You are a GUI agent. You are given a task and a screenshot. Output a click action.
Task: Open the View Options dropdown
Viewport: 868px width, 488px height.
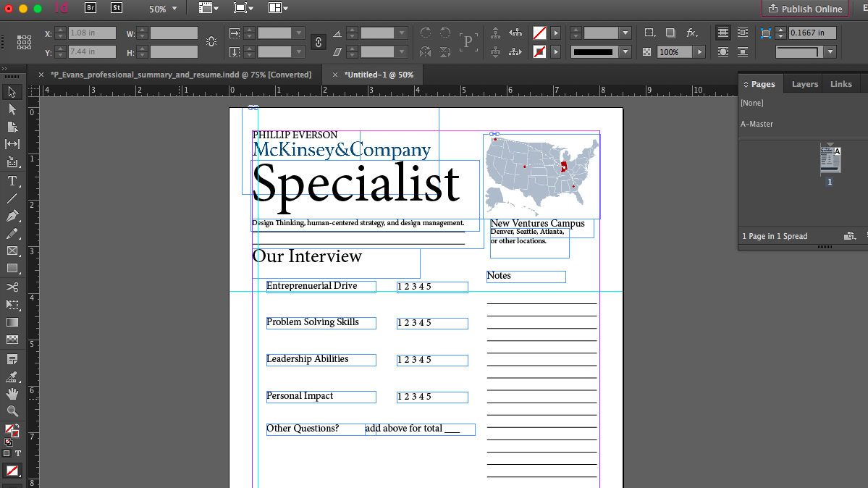point(208,8)
